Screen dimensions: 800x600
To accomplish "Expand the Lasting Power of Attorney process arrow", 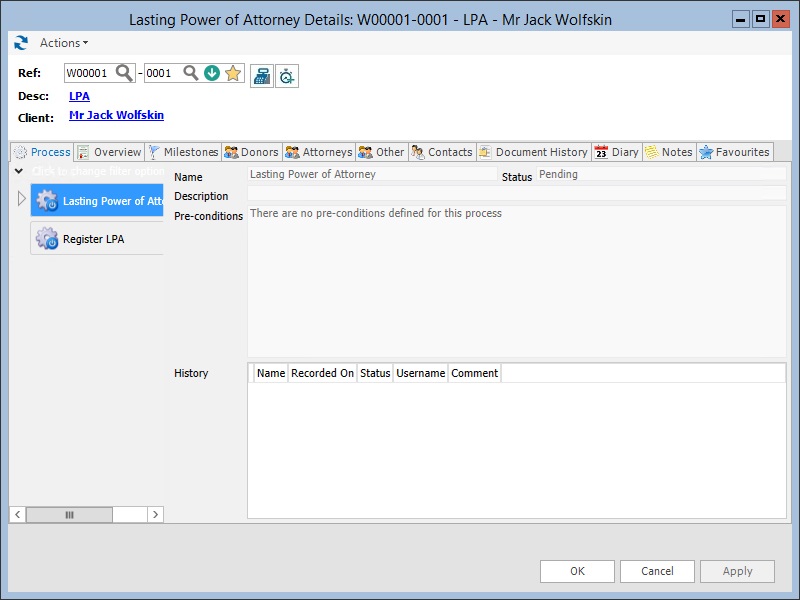I will 22,199.
